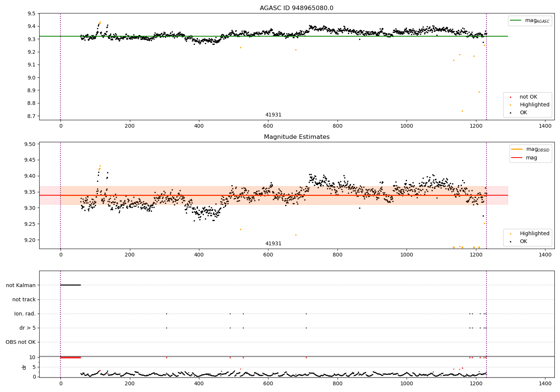Click the 9.45 y-axis tick label
The width and height of the screenshot is (560, 392).
point(31,160)
